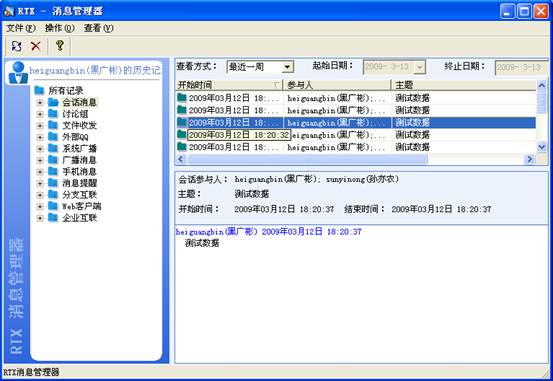Expand the 消息提醒 tree node

tap(40, 183)
